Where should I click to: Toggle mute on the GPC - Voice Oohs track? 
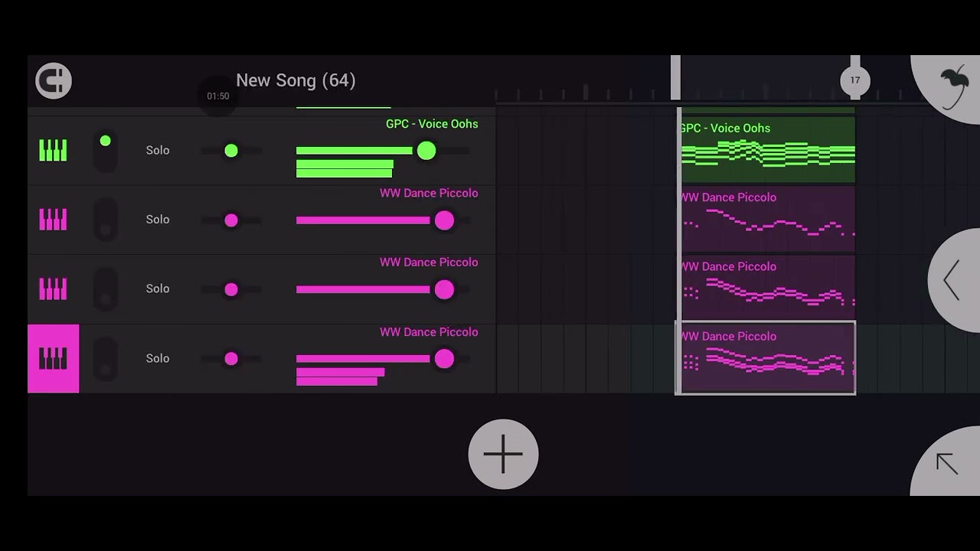(x=105, y=150)
